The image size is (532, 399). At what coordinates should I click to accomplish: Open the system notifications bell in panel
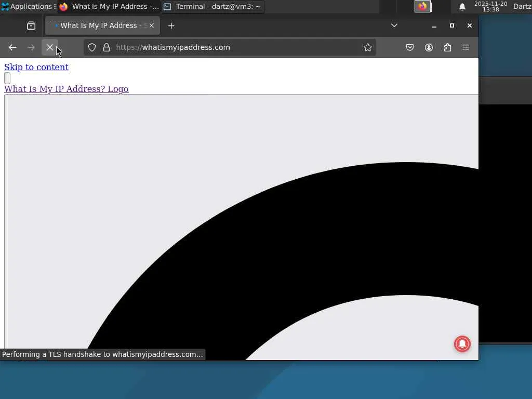pyautogui.click(x=462, y=7)
